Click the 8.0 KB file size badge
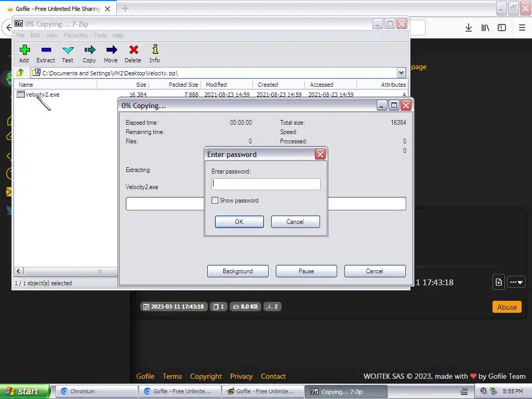This screenshot has width=532, height=399. [246, 307]
